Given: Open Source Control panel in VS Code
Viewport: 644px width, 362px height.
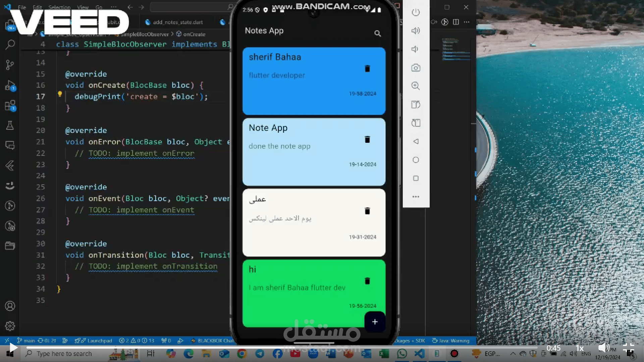Looking at the screenshot, I should 10,65.
